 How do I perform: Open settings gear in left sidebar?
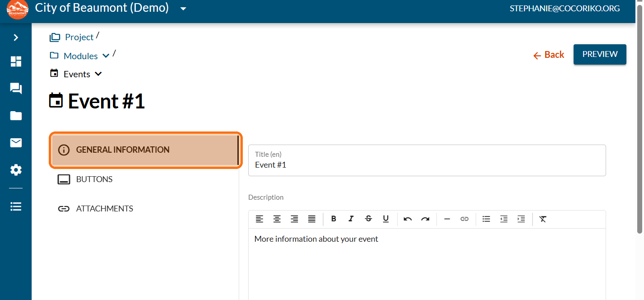[x=16, y=170]
